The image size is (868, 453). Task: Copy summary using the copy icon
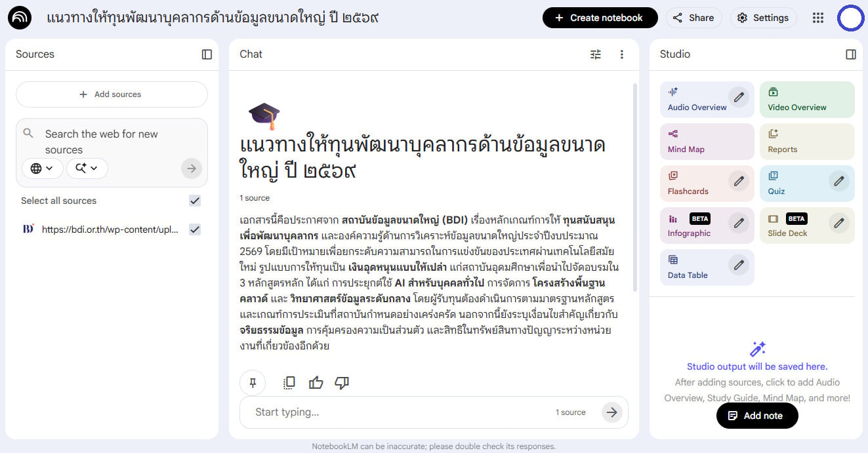pos(289,383)
